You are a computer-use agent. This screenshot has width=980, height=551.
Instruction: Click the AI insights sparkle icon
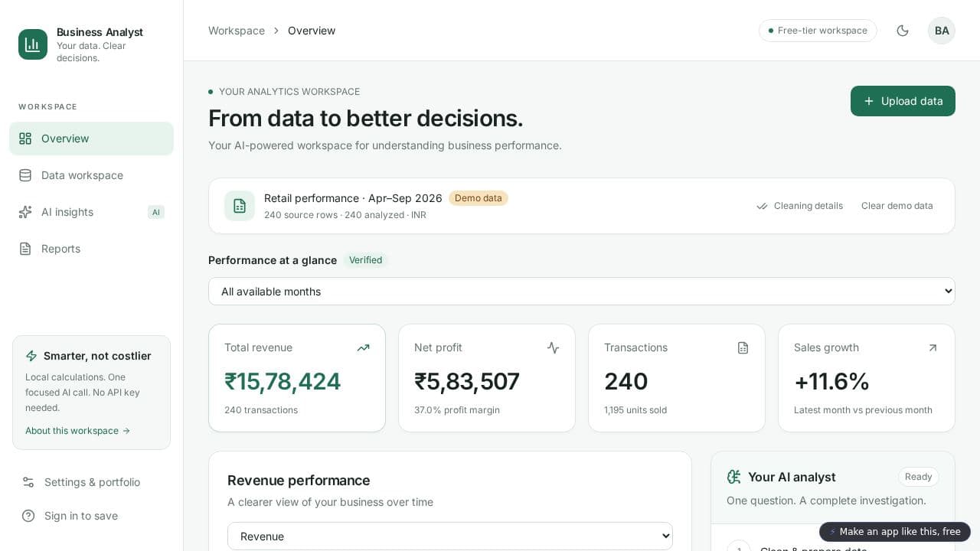(25, 212)
